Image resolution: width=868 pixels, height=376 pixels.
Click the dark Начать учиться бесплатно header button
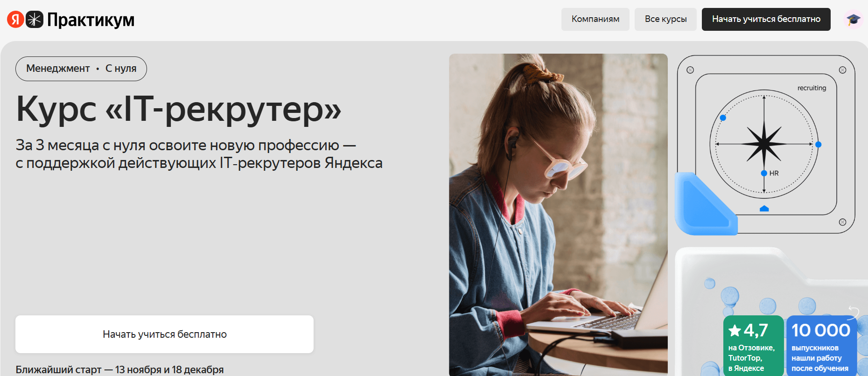(766, 19)
